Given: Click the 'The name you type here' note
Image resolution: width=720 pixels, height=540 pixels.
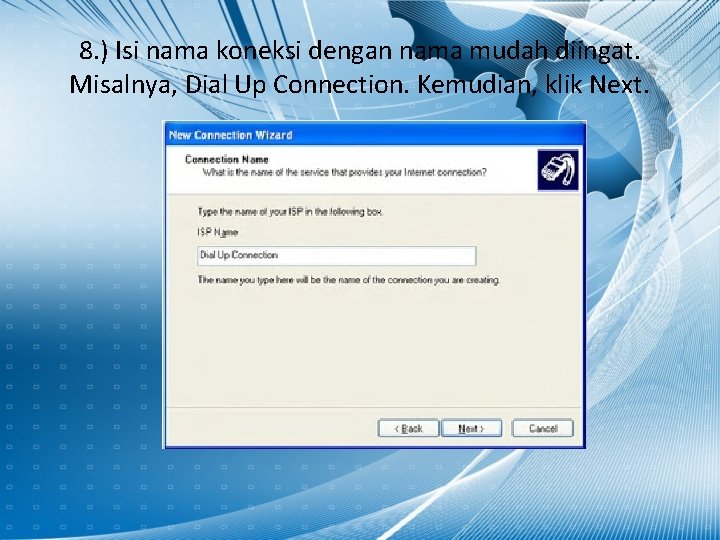Looking at the screenshot, I should pyautogui.click(x=349, y=280).
